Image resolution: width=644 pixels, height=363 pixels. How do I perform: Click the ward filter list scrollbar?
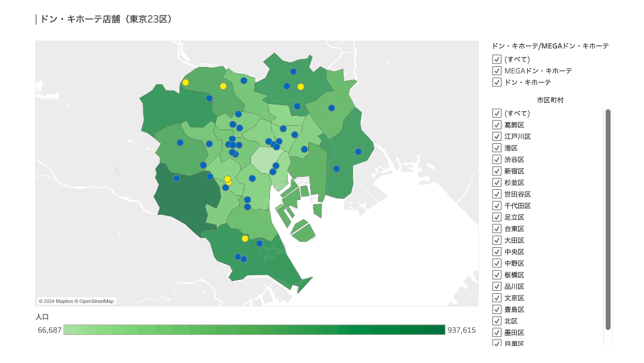[608, 220]
